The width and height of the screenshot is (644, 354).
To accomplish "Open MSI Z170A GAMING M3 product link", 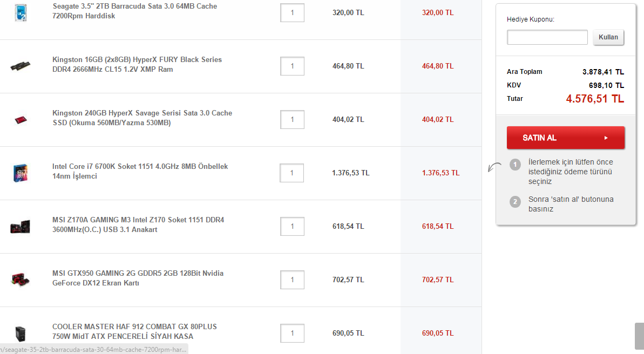I will pos(138,224).
